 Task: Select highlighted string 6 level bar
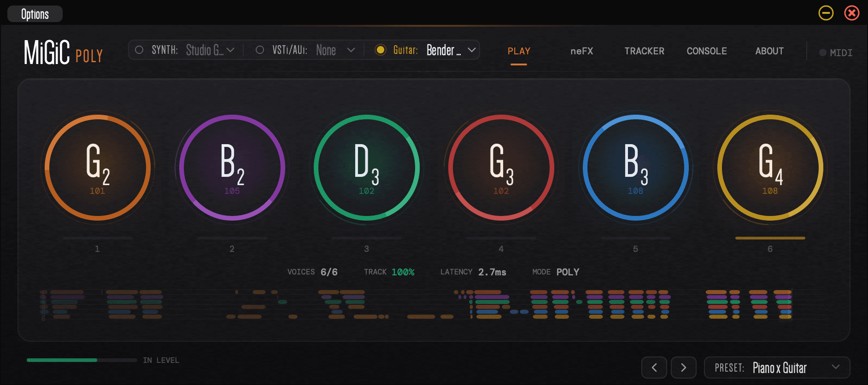(x=770, y=238)
